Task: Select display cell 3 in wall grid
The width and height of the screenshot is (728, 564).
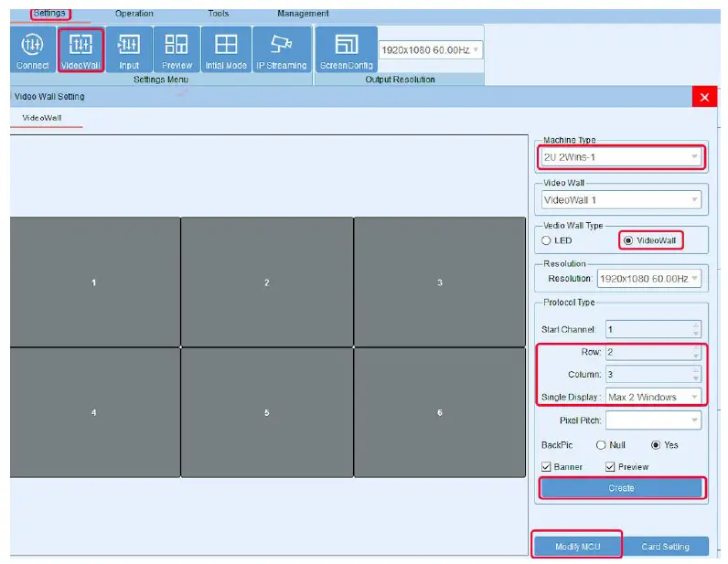Action: [x=440, y=282]
